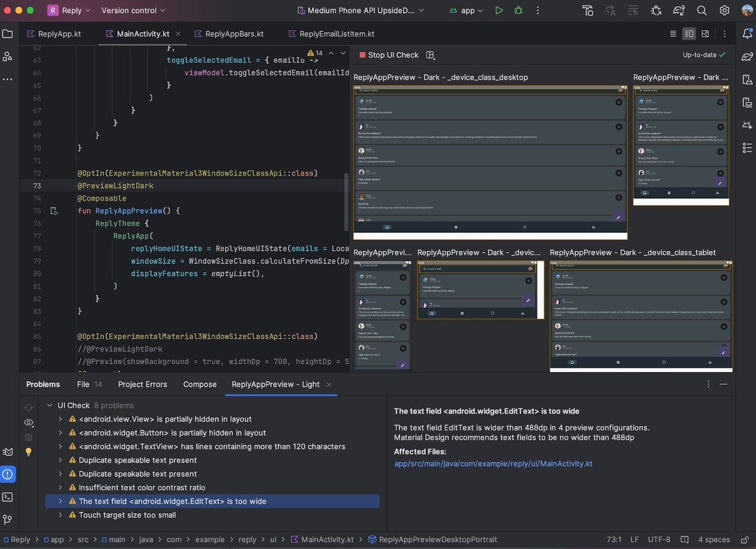Screen dimensions: 756x549
Task: Switch editor to Design-only view mode
Action: (x=705, y=34)
